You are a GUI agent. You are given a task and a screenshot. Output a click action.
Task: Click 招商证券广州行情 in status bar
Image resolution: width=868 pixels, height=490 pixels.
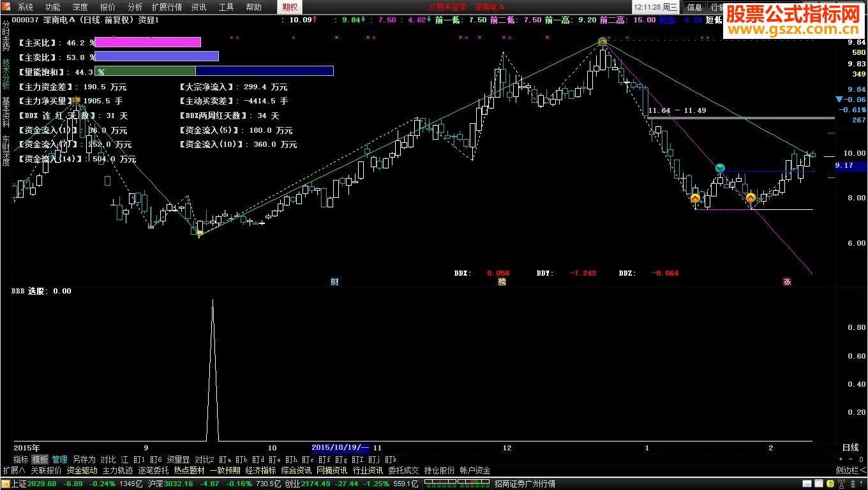pos(524,484)
